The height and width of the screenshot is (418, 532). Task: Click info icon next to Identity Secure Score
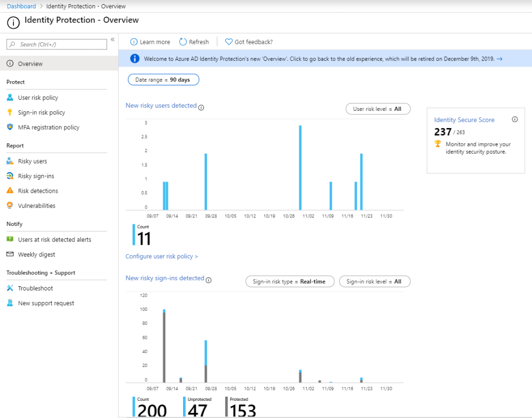pos(515,119)
